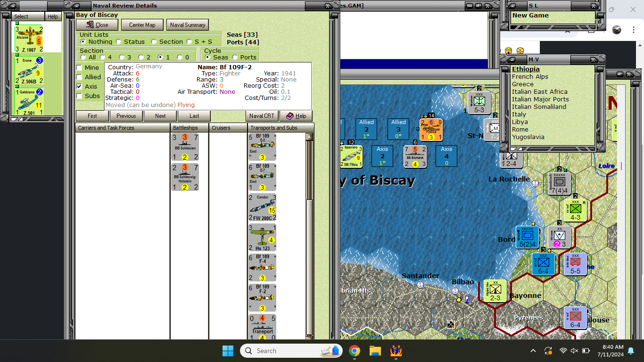Select the S + S unit list option
644x362 pixels.
point(190,41)
